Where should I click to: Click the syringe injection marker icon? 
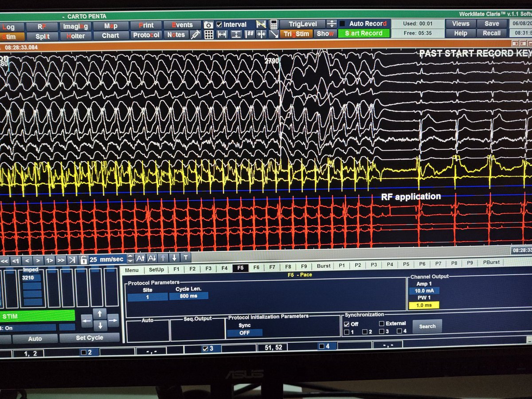click(196, 35)
